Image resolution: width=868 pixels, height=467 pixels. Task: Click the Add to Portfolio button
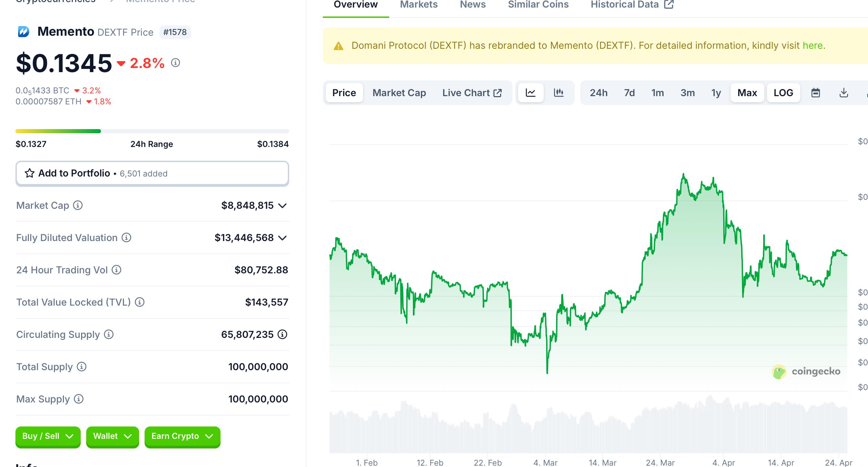(152, 173)
